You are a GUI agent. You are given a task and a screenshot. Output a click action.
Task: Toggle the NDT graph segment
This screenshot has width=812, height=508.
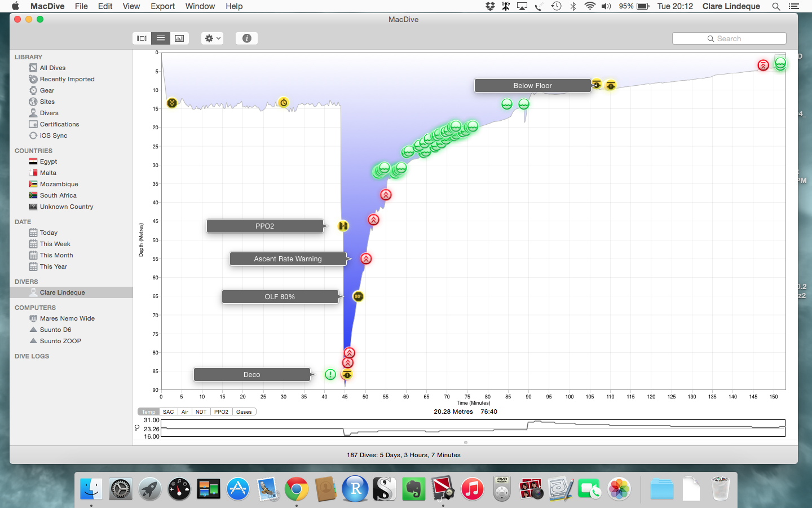point(201,411)
